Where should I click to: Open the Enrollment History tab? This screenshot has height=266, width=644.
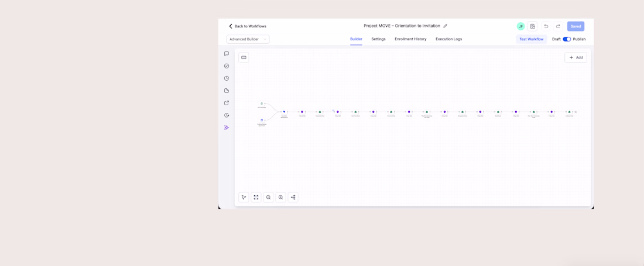(x=411, y=39)
